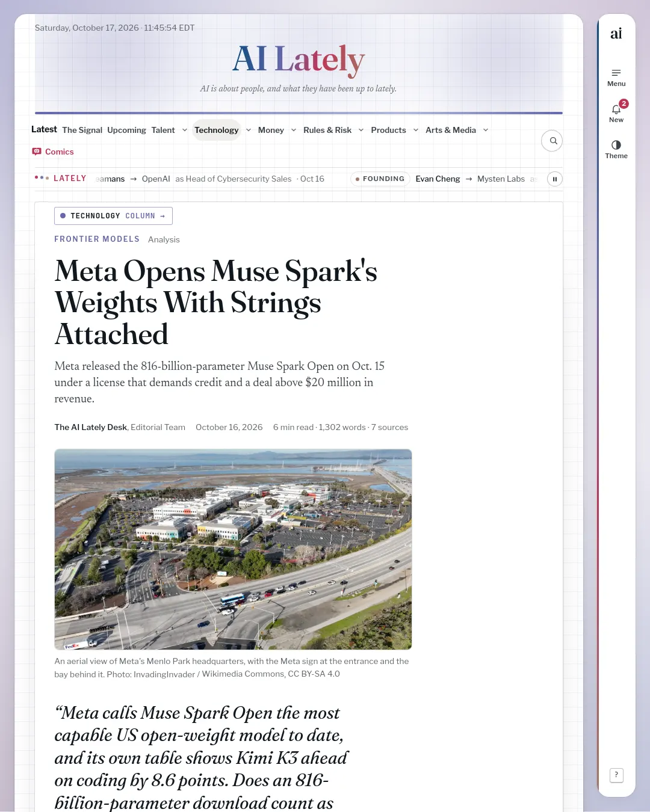Open the Frontier Models category link
This screenshot has width=650, height=812.
(x=97, y=239)
